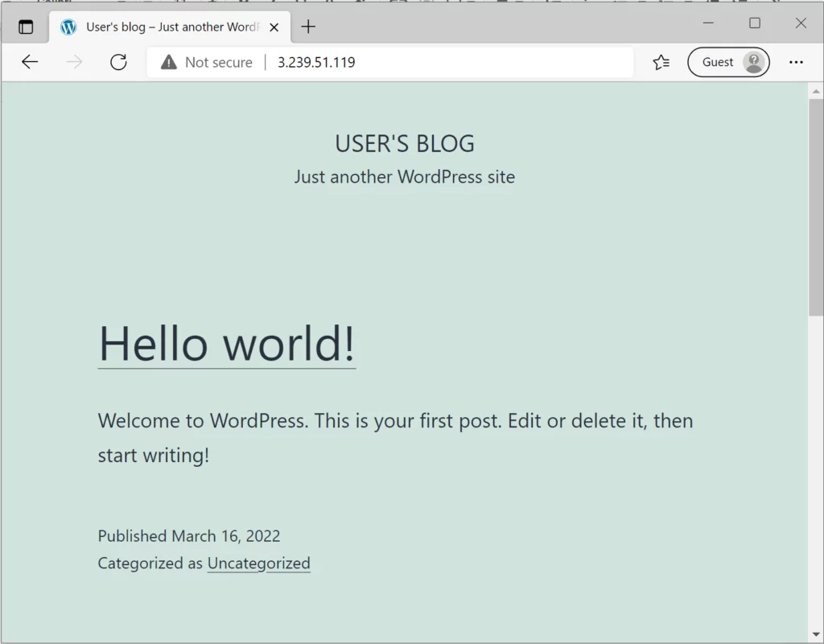Image resolution: width=824 pixels, height=644 pixels.
Task: Click the scrollbar down arrow
Action: [x=816, y=634]
